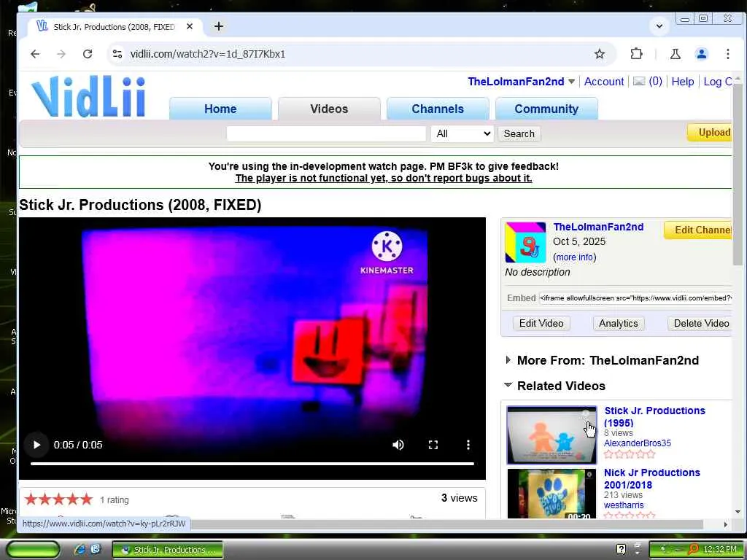Screen dimensions: 747x560
Task: Click the VidLii logo
Action: pyautogui.click(x=88, y=96)
